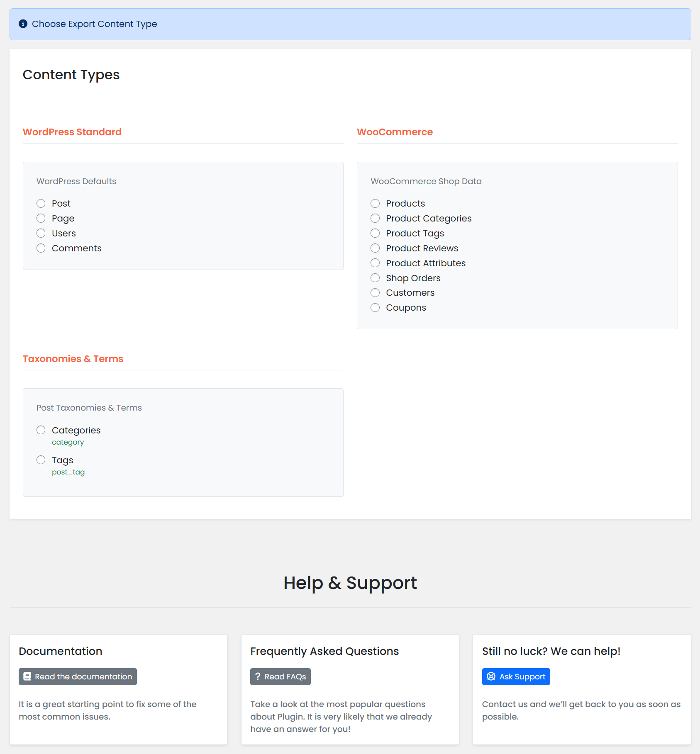Select the Post content type
700x754 pixels.
click(x=41, y=203)
